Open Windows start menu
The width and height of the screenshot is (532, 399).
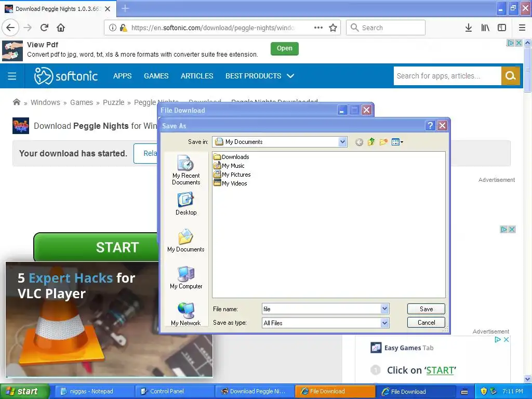click(25, 391)
